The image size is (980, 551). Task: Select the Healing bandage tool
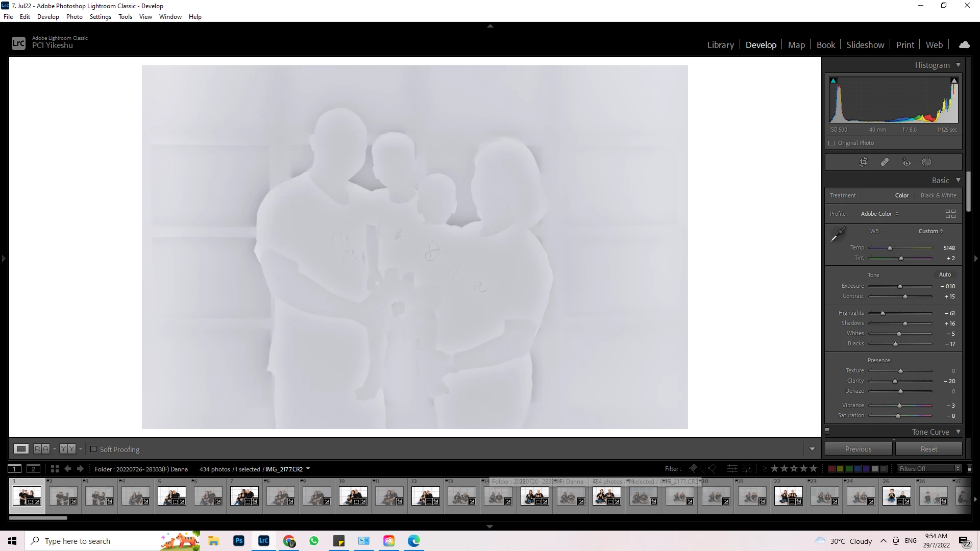885,162
